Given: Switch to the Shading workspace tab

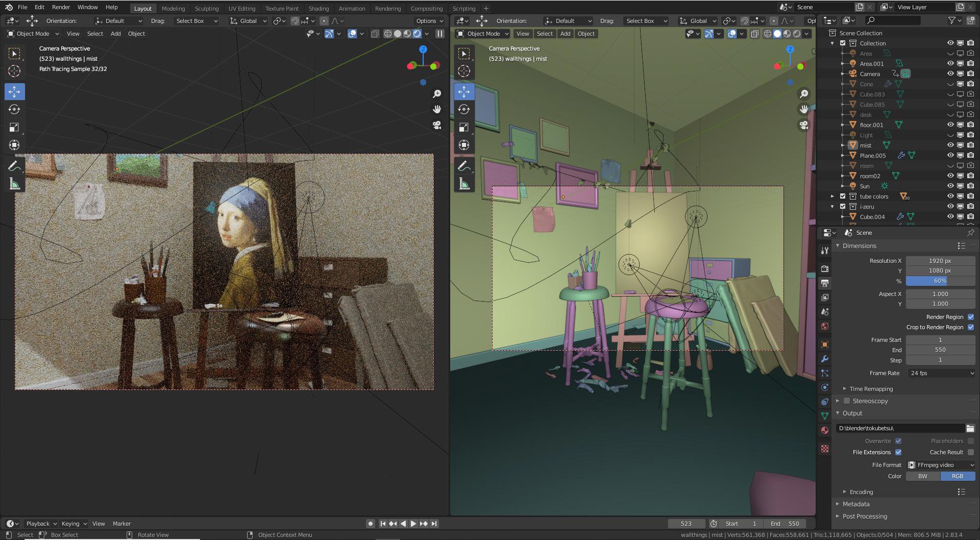Looking at the screenshot, I should (x=318, y=8).
